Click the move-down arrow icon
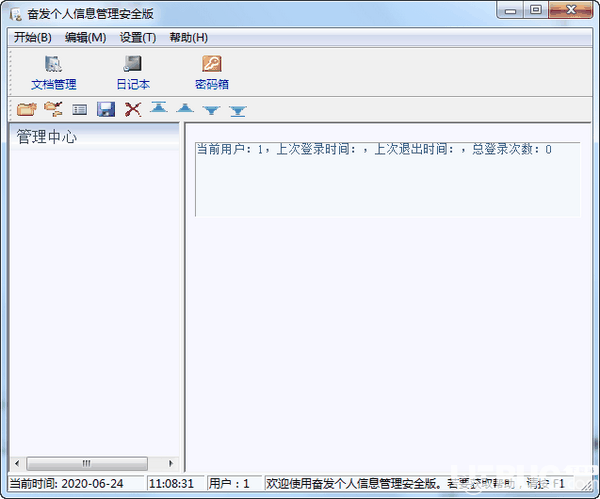 [212, 111]
